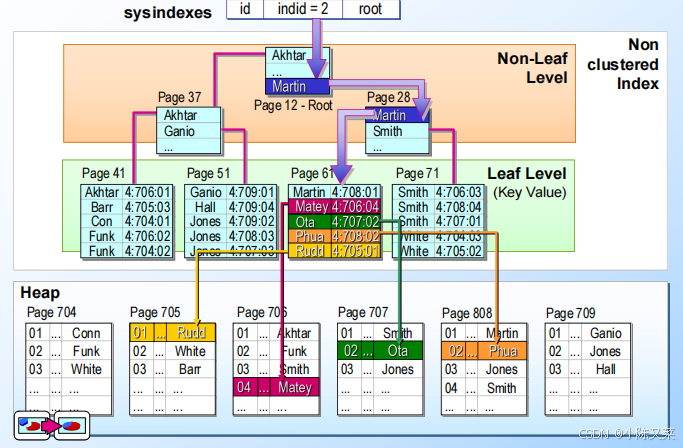
Task: Select yellow row '01 Rudd' in Page 705
Action: coord(172,333)
